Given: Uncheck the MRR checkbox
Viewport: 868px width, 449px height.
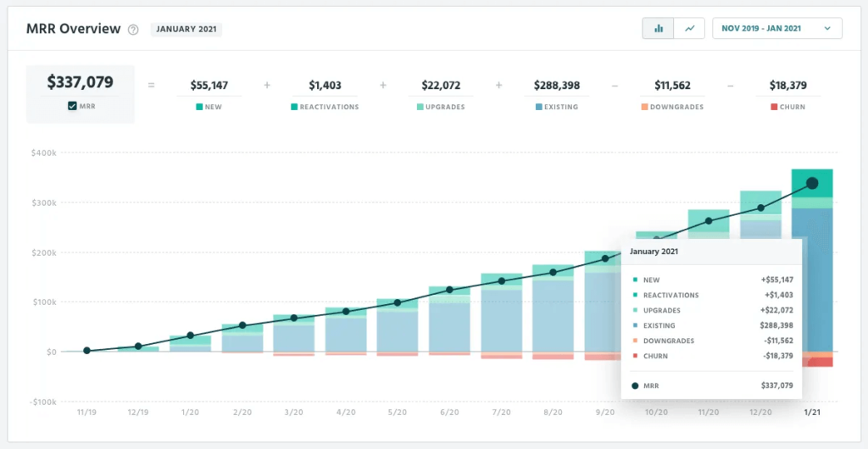Looking at the screenshot, I should [x=73, y=107].
